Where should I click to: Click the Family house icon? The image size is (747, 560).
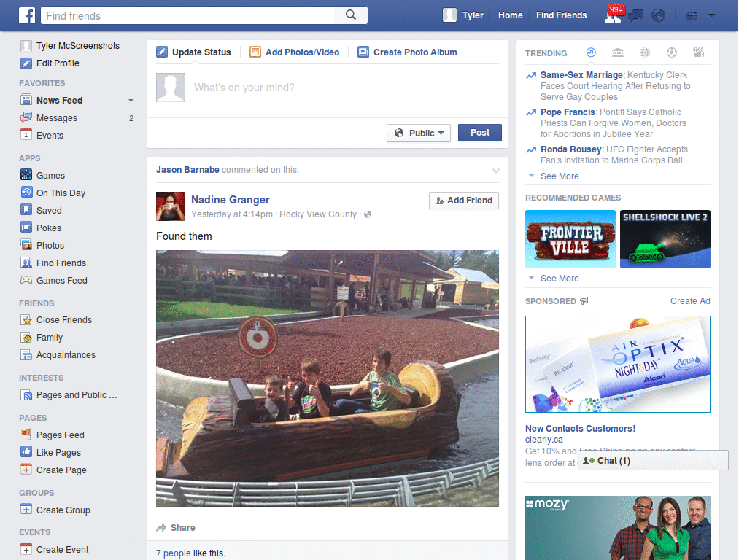point(26,338)
